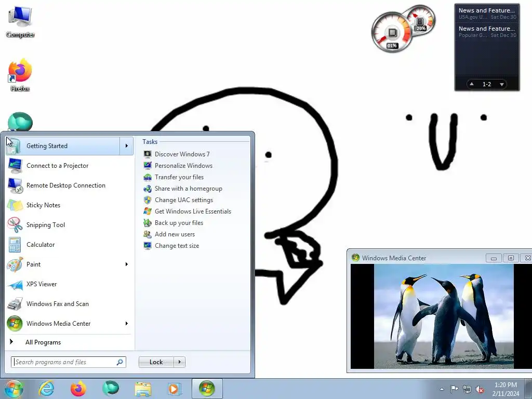532x399 pixels.
Task: Expand the Paint jump list arrow
Action: (127, 264)
